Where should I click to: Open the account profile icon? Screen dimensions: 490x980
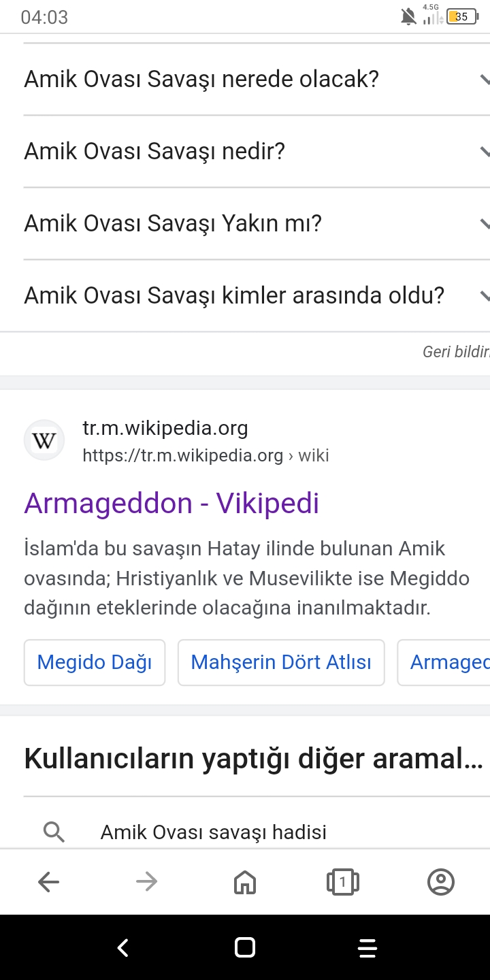click(x=441, y=882)
